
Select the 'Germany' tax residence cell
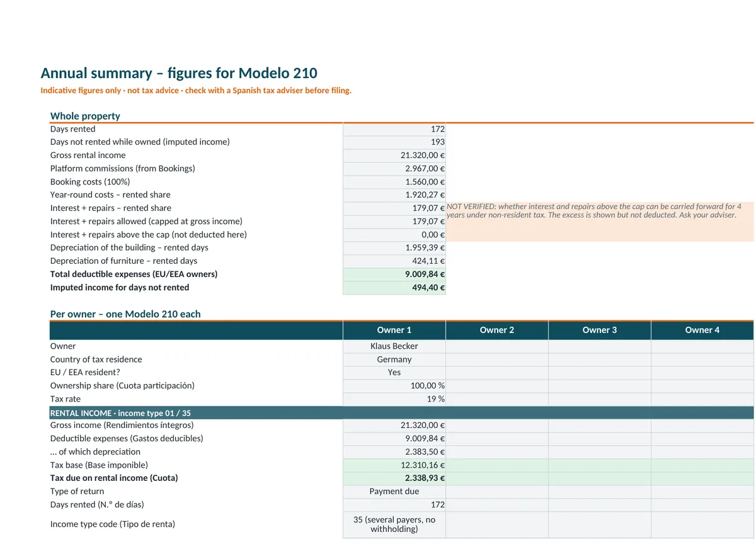coord(394,359)
